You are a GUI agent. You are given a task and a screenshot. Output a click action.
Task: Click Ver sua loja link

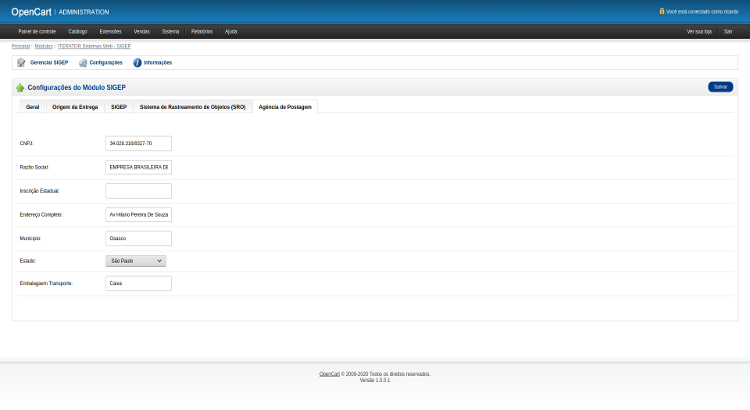(x=699, y=32)
